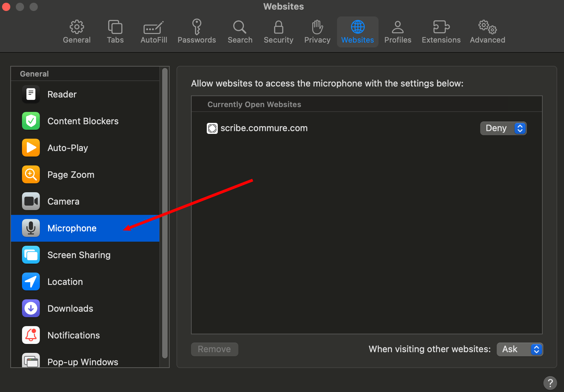Open the AutoFill preferences icon

[x=154, y=27]
